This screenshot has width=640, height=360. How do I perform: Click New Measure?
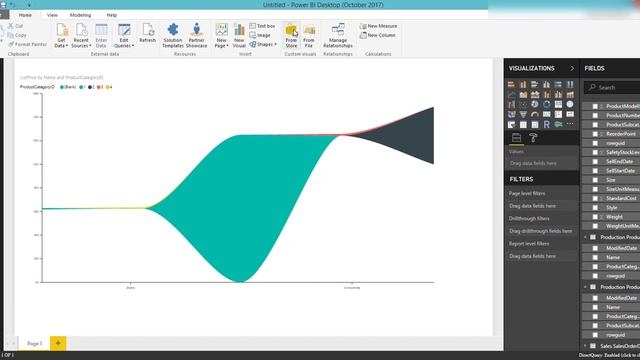[x=378, y=26]
